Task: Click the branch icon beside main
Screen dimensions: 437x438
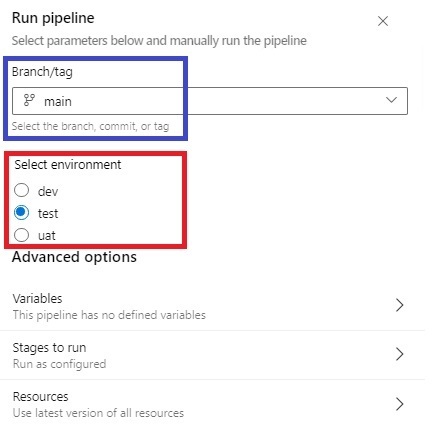Action: pos(29,100)
